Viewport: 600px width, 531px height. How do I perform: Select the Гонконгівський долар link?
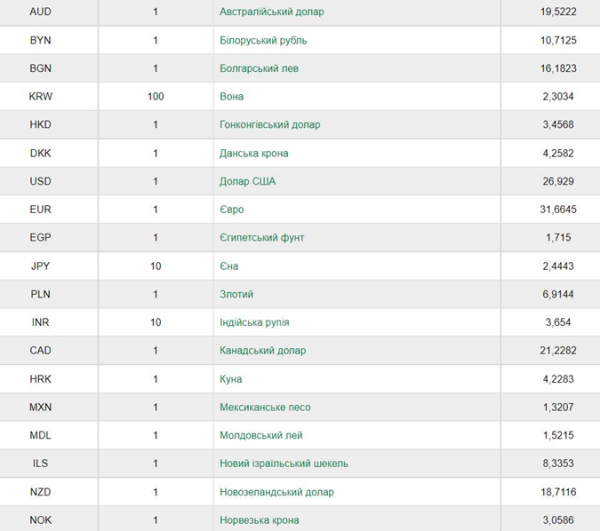[270, 125]
